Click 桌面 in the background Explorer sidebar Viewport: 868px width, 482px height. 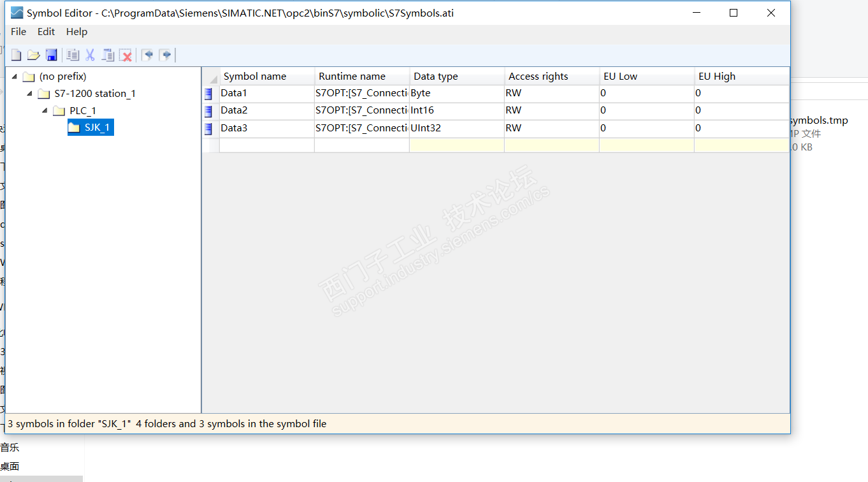tap(10, 467)
